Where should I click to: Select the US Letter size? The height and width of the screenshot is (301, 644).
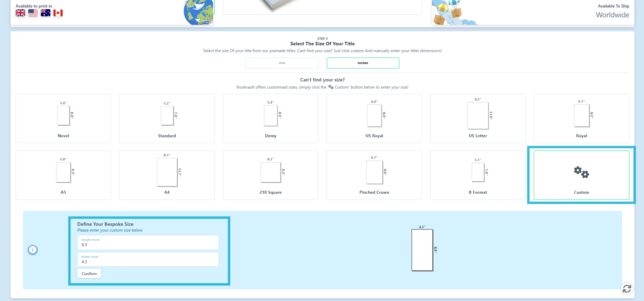(478, 118)
